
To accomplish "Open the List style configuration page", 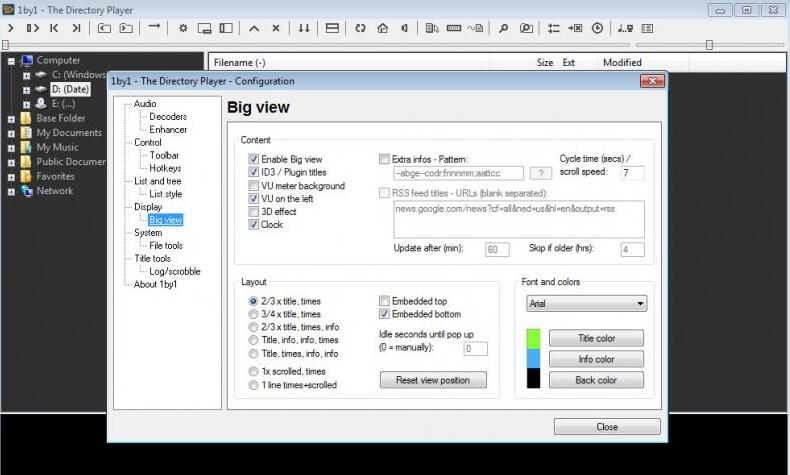I will click(x=165, y=194).
